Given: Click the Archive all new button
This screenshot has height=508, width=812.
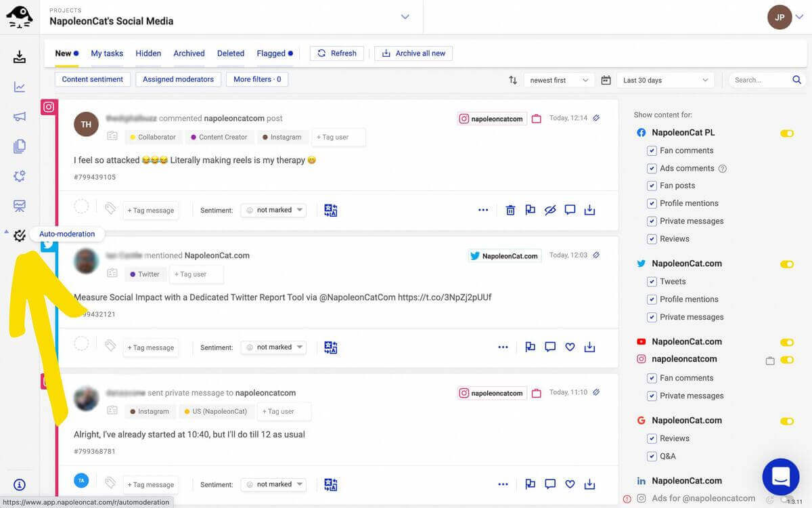Looking at the screenshot, I should pyautogui.click(x=413, y=54).
